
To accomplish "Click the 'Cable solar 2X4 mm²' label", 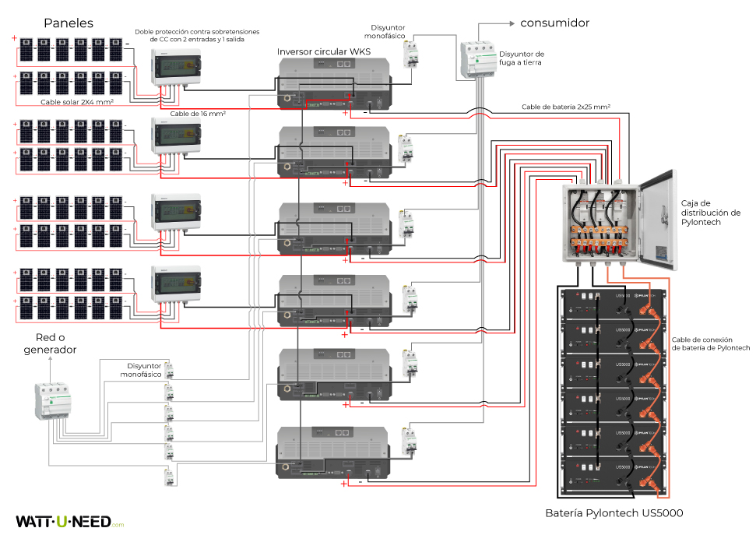I will tap(77, 101).
